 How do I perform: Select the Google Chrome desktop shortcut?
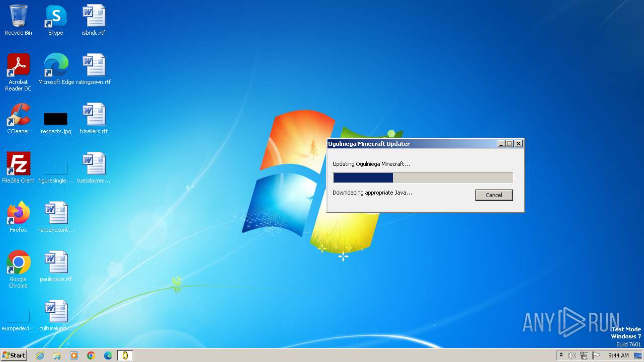point(18,270)
